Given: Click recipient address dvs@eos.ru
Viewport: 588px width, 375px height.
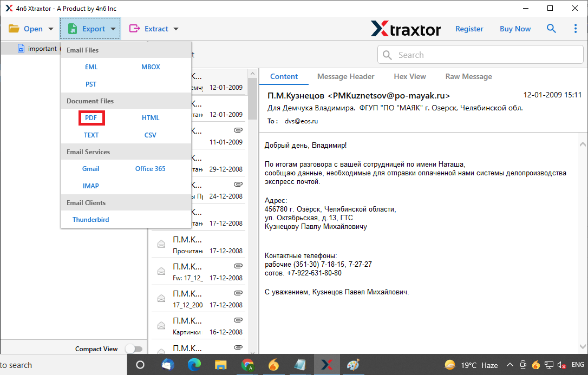Looking at the screenshot, I should [x=301, y=121].
